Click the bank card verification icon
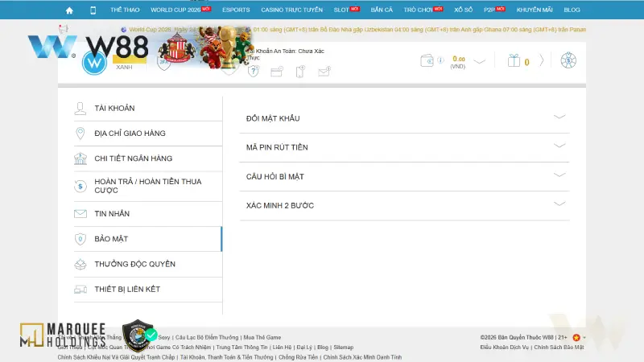Image resolution: width=644 pixels, height=362 pixels. tap(277, 72)
